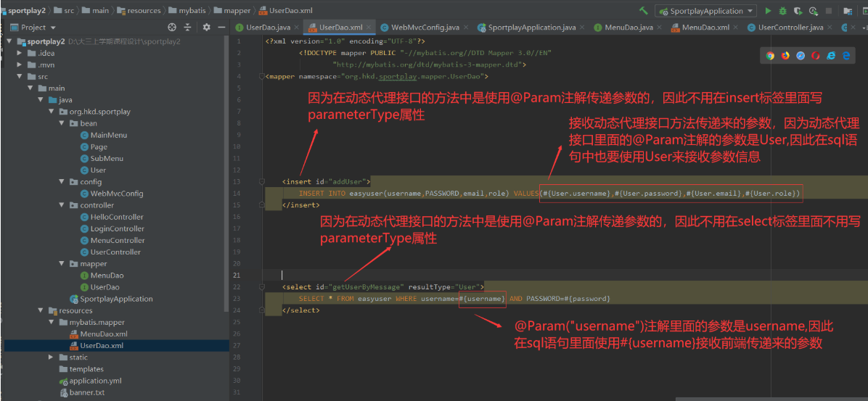Collapse the config package arrow

click(x=62, y=182)
